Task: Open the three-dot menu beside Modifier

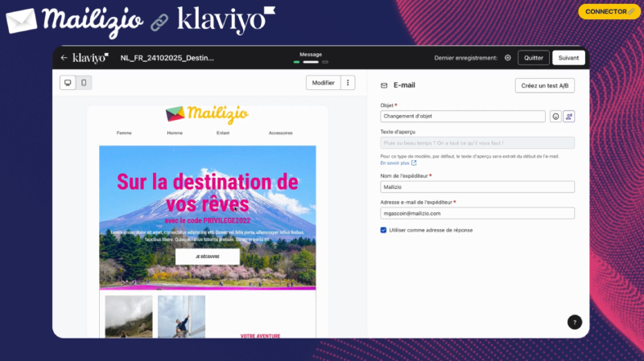Action: click(x=348, y=83)
